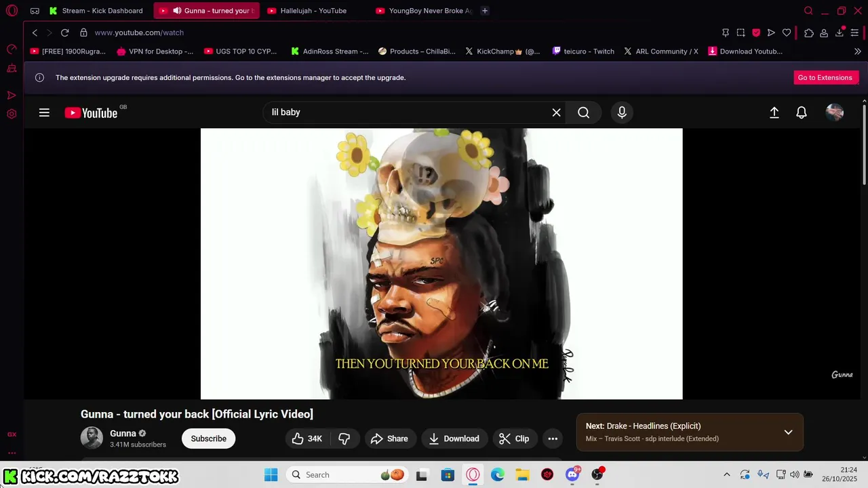The image size is (868, 488).
Task: Open more actions ellipsis button
Action: [553, 439]
